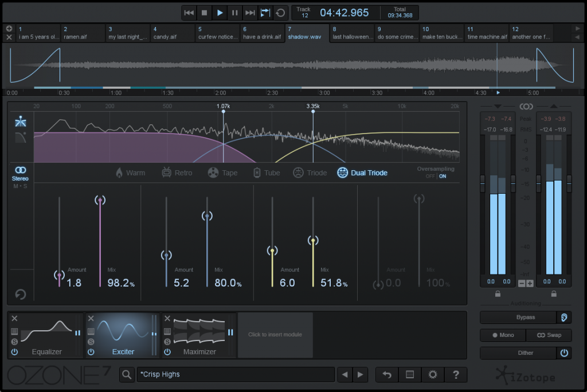Select the Retro exciter mode
Screen dimensions: 587x392
click(177, 173)
